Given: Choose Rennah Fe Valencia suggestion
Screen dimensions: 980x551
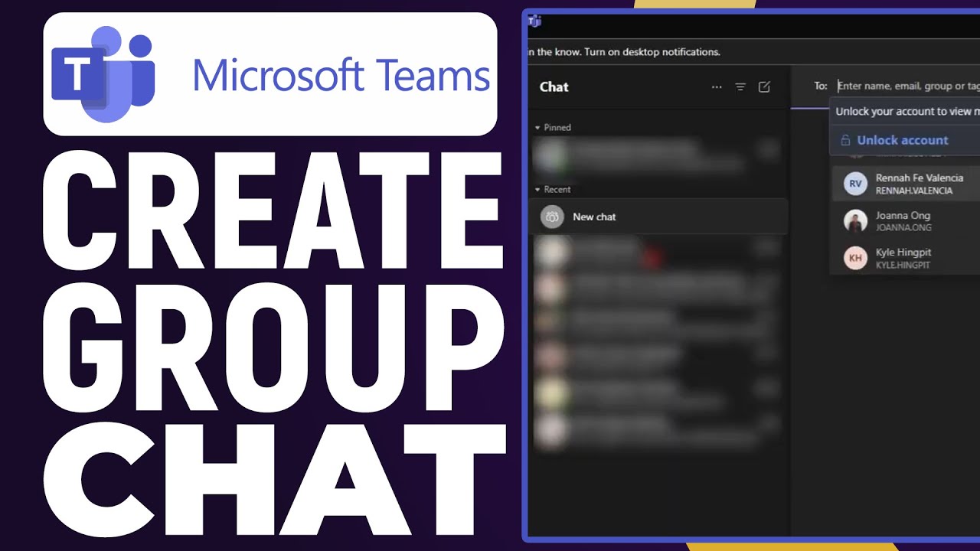Looking at the screenshot, I should pyautogui.click(x=906, y=184).
